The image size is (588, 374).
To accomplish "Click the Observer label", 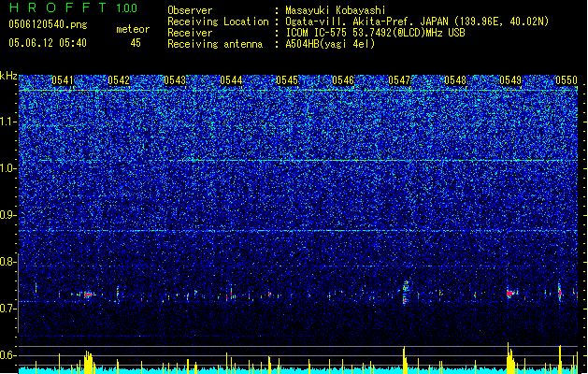I will (x=190, y=10).
